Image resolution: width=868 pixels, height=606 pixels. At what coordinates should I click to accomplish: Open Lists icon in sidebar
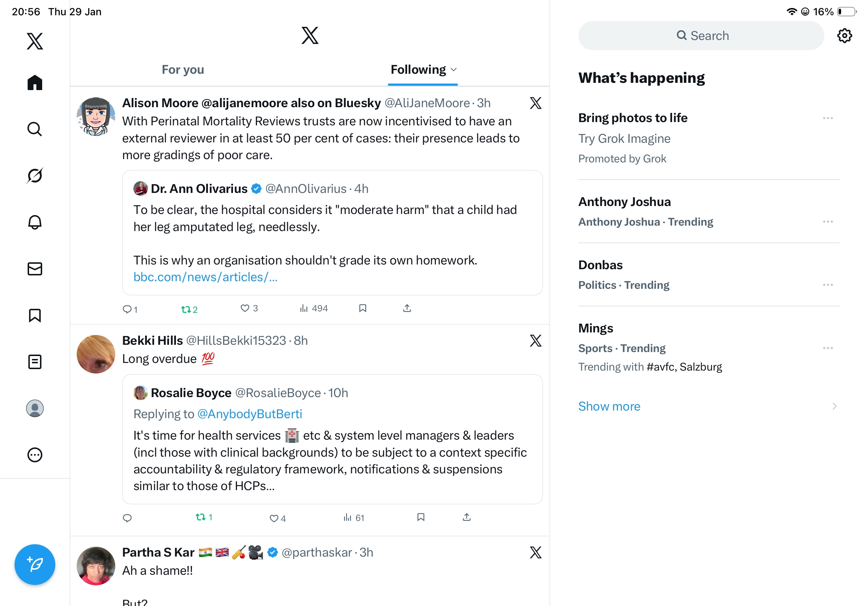35,361
